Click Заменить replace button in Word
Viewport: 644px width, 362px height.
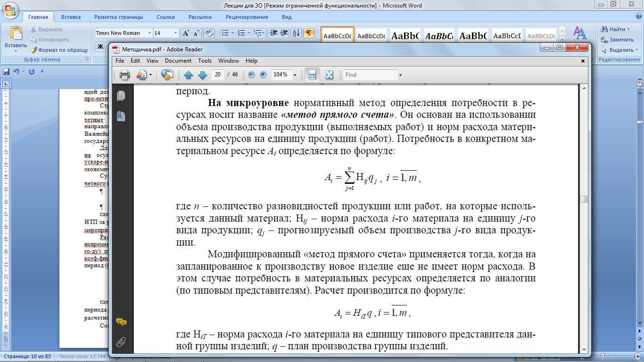(617, 40)
